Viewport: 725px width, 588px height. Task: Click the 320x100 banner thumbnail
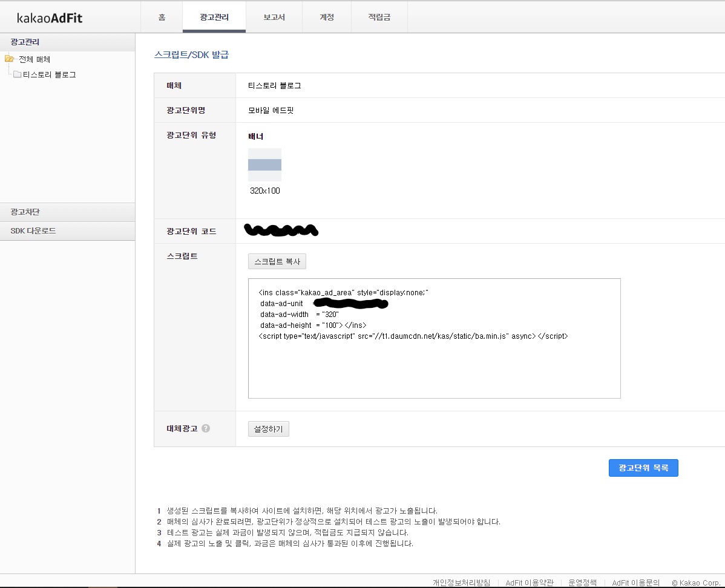click(x=264, y=165)
